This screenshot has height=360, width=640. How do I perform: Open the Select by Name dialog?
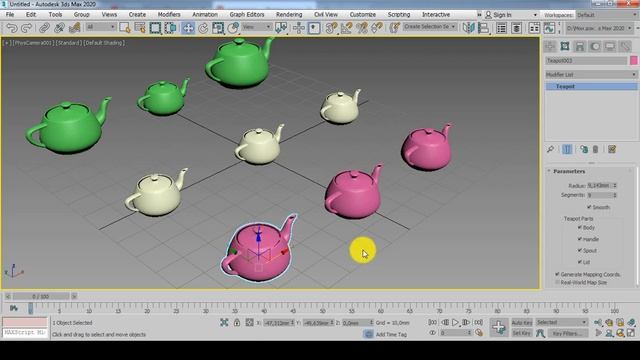(140, 28)
